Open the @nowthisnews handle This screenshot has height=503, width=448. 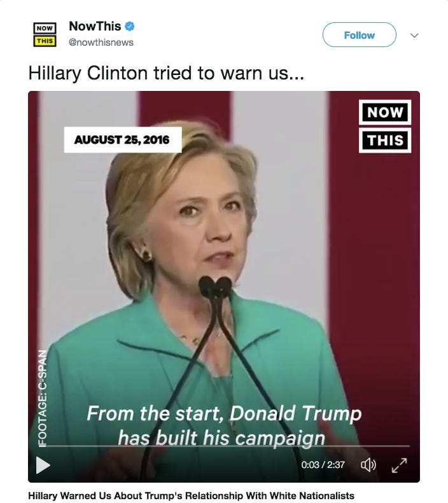pos(101,43)
